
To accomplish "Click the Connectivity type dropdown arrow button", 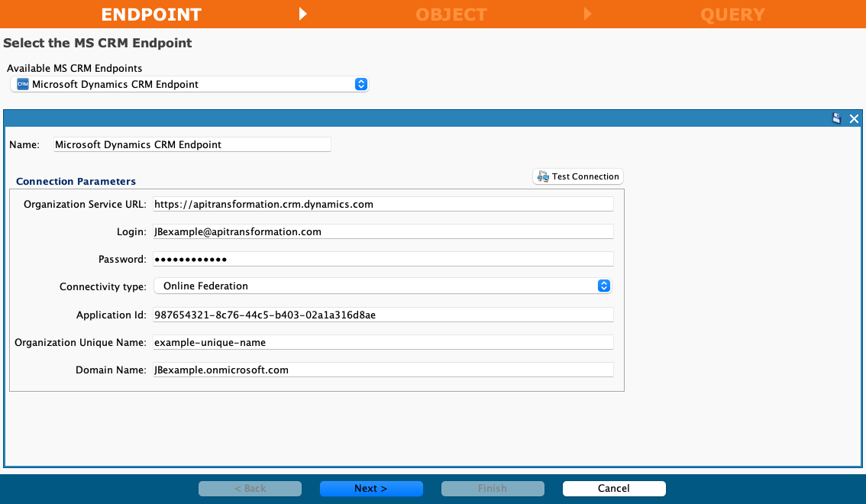I will 603,286.
